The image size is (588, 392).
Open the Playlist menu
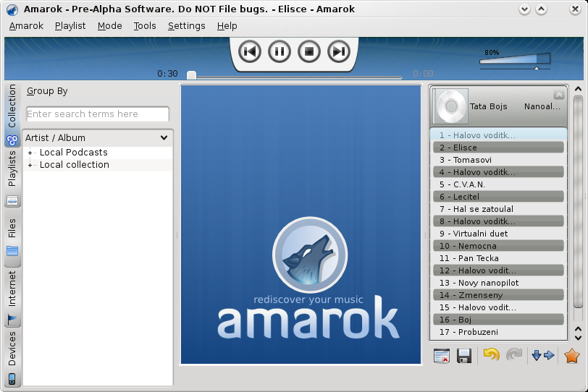pyautogui.click(x=70, y=26)
